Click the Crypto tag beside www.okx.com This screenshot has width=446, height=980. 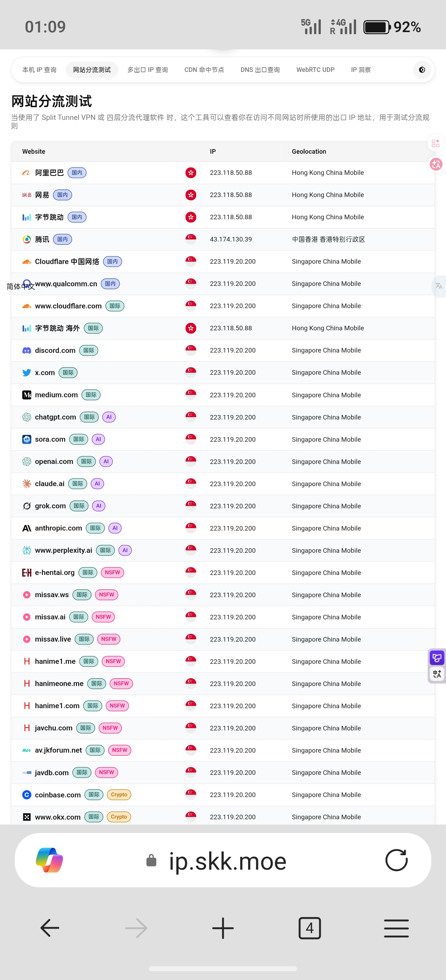119,817
